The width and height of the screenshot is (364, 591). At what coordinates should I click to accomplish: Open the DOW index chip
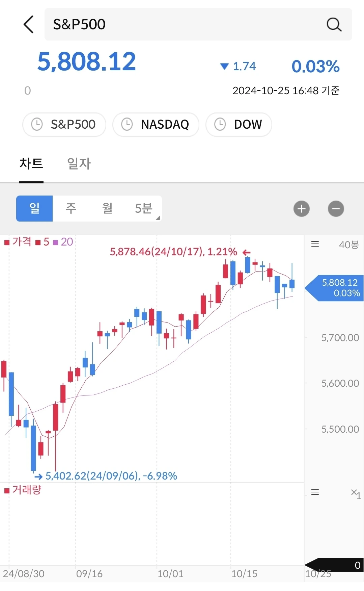239,124
